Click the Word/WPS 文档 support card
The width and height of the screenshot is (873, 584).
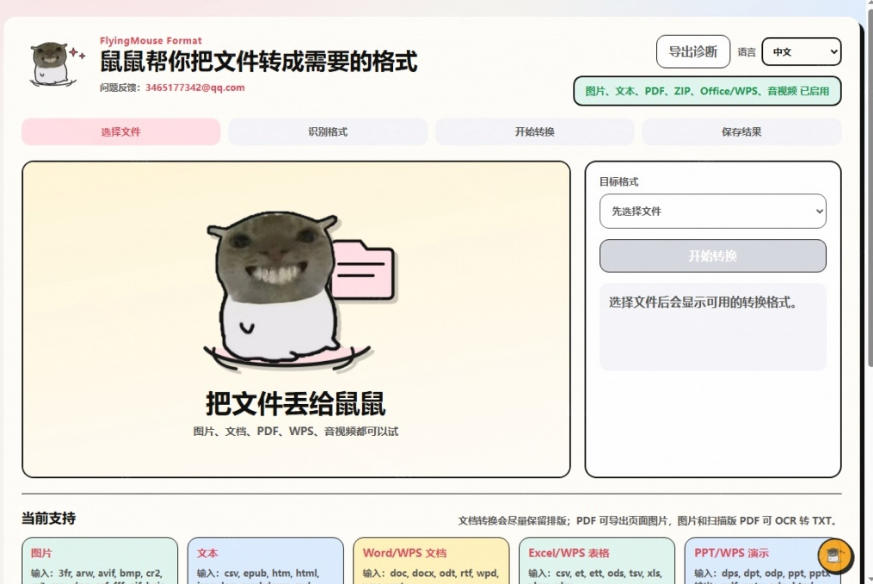[x=431, y=561]
